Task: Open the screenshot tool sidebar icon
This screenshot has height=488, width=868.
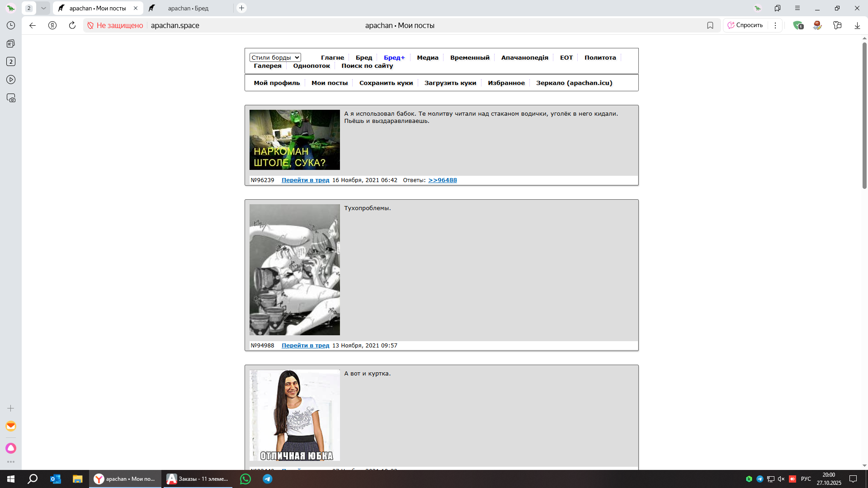Action: click(11, 98)
